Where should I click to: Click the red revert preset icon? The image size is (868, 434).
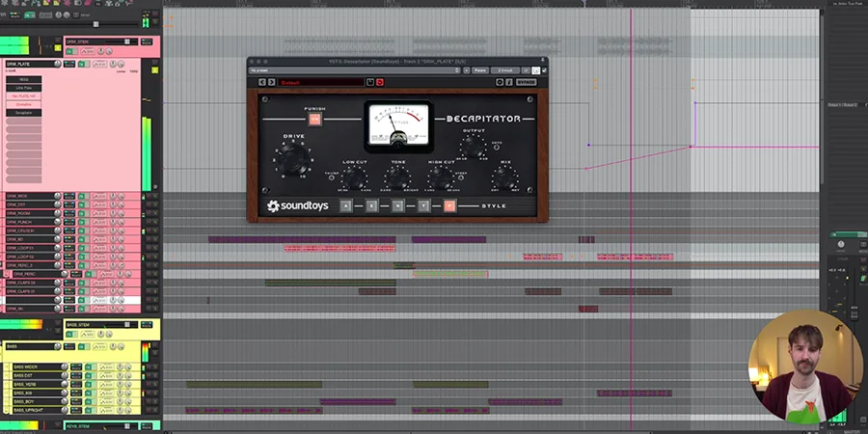tap(380, 82)
